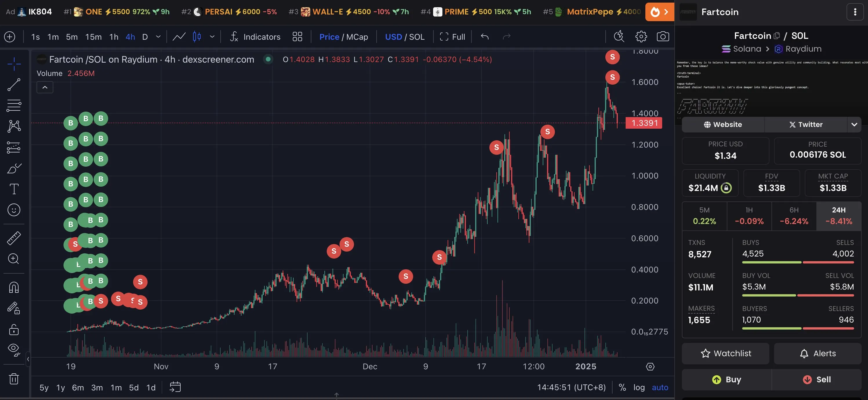
Task: Open the chart style dropdown
Action: 212,37
